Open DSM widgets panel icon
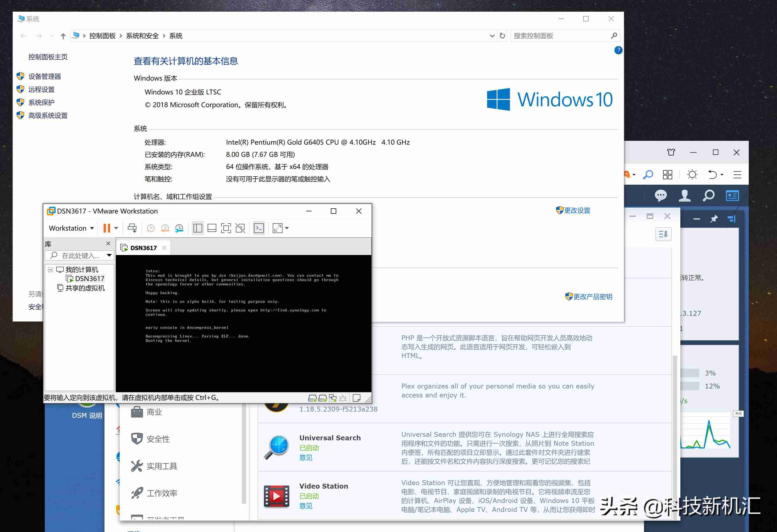This screenshot has height=532, width=777. click(x=732, y=196)
